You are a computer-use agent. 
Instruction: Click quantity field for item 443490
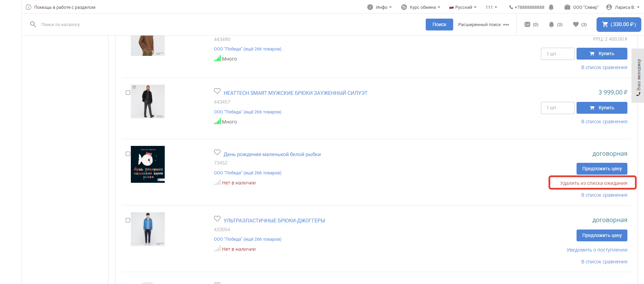(x=558, y=53)
